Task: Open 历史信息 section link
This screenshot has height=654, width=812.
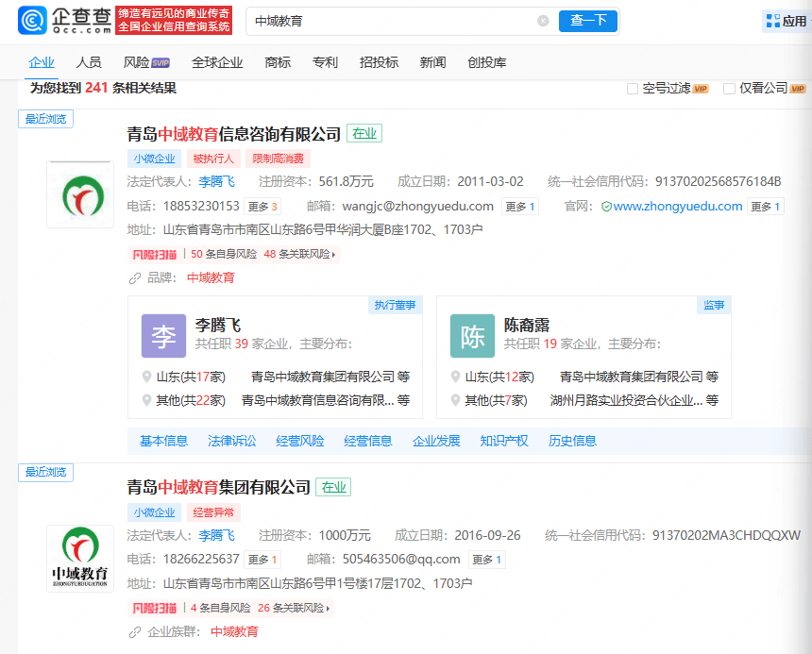Action: 572,441
